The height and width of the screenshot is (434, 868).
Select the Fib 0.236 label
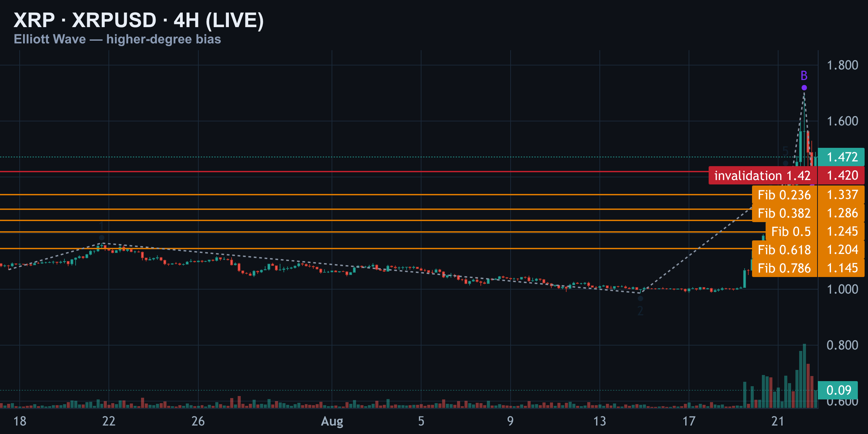coord(784,195)
